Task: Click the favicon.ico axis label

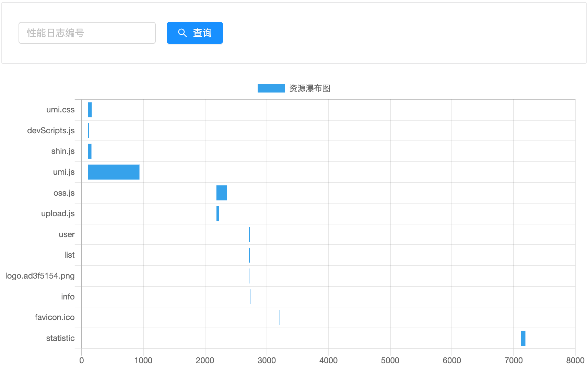Action: [x=55, y=317]
